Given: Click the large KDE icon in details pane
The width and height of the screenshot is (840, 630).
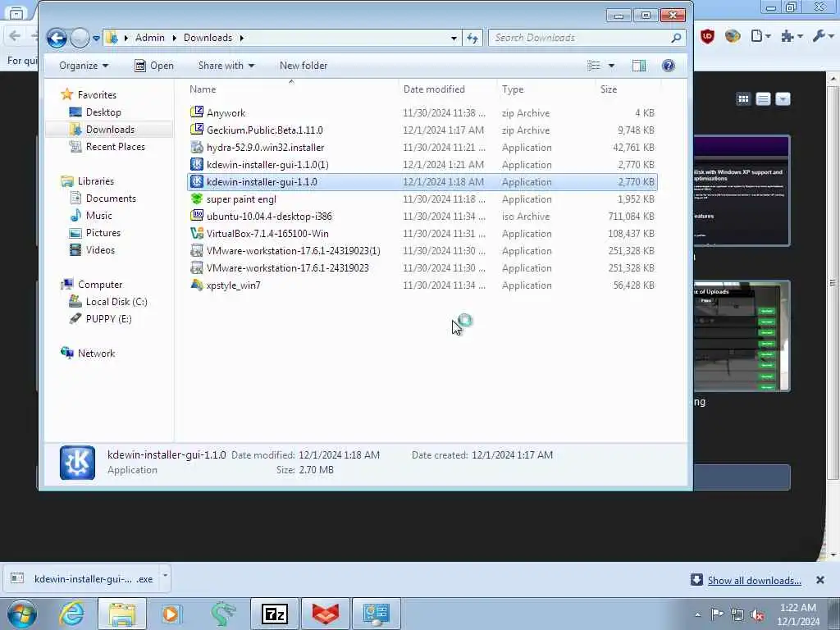Looking at the screenshot, I should 78,463.
